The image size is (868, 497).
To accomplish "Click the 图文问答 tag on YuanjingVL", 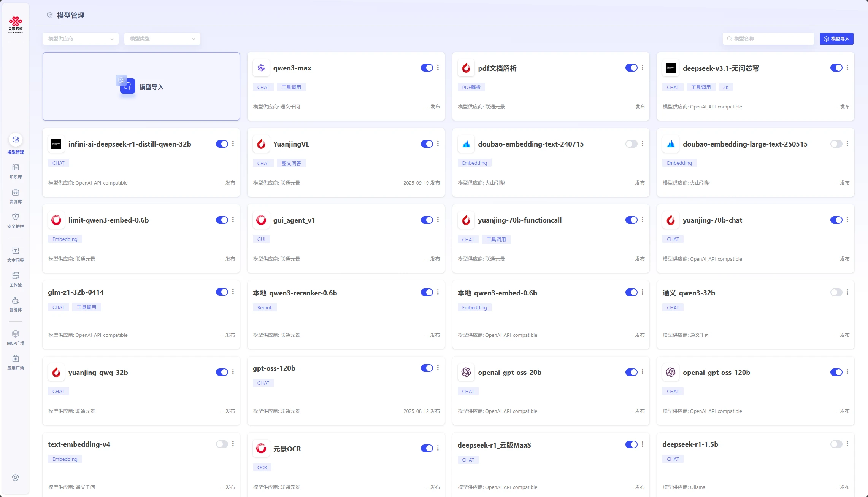I will click(x=291, y=163).
